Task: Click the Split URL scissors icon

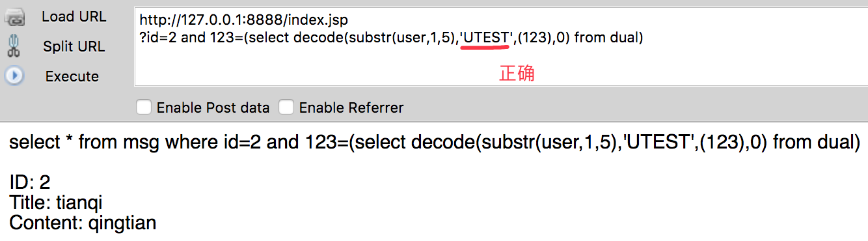Action: click(14, 46)
